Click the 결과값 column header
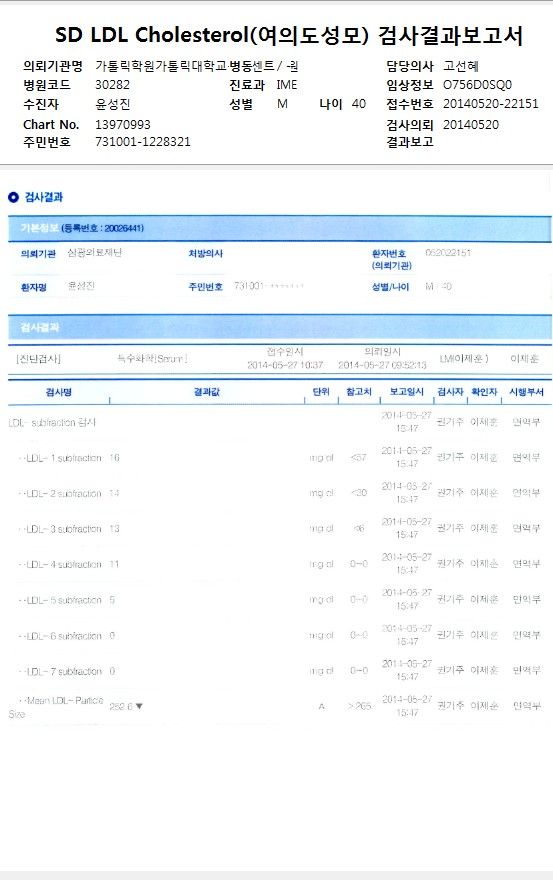 pos(207,392)
